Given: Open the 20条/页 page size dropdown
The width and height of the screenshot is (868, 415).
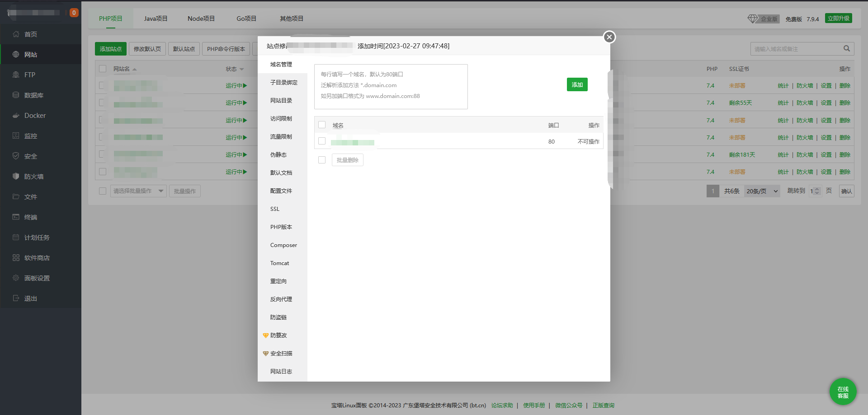Looking at the screenshot, I should (x=762, y=191).
